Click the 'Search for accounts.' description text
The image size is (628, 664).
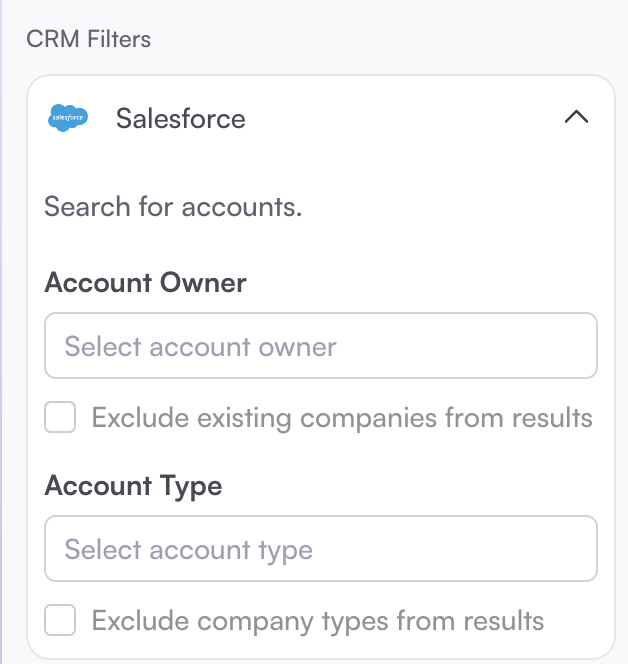[x=173, y=207]
